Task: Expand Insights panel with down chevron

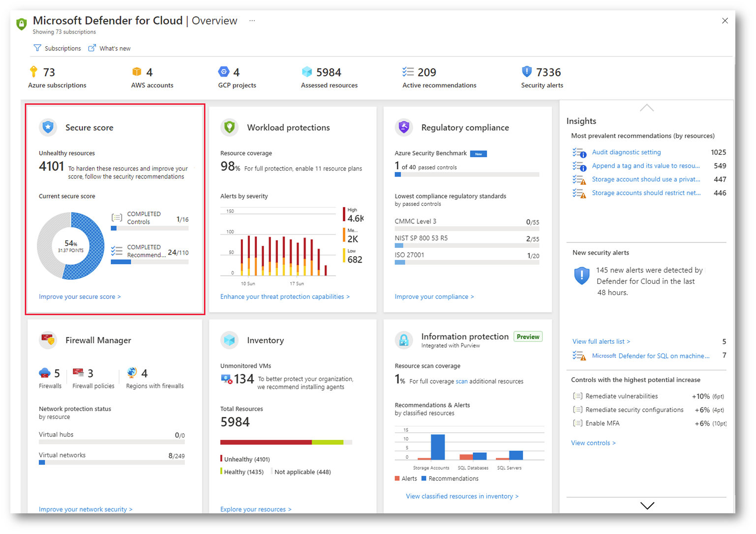Action: [x=647, y=505]
